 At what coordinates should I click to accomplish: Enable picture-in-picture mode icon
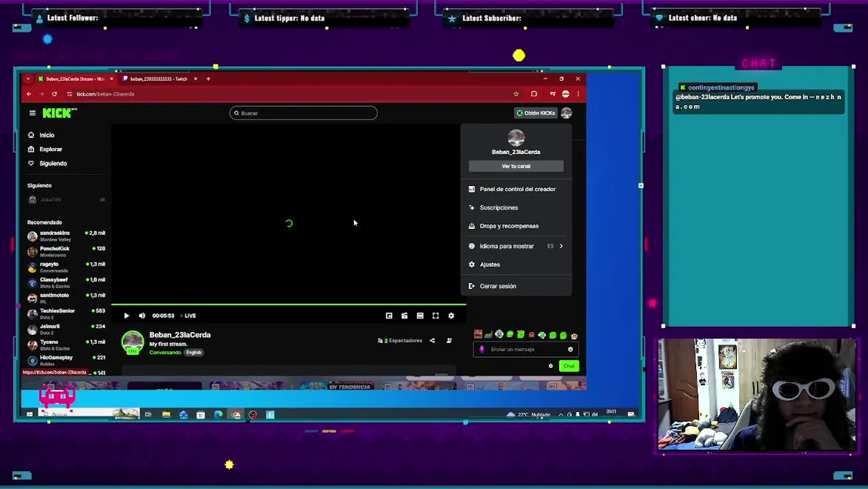(x=389, y=316)
